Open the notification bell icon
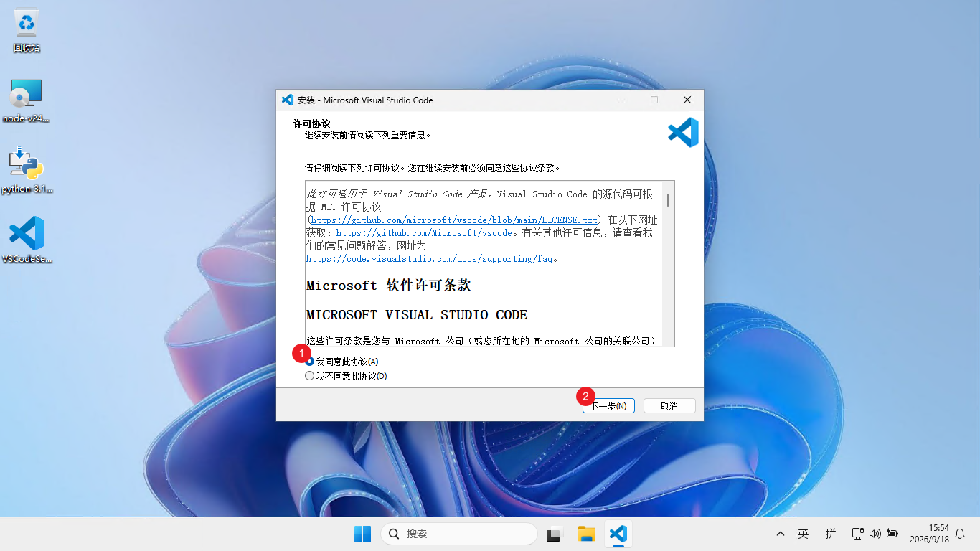 click(960, 534)
